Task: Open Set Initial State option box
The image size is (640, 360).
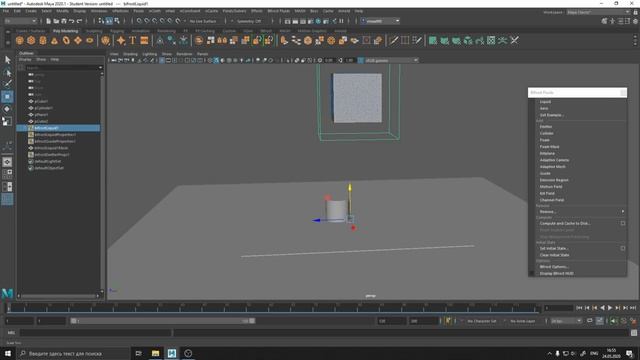Action: 623,248
